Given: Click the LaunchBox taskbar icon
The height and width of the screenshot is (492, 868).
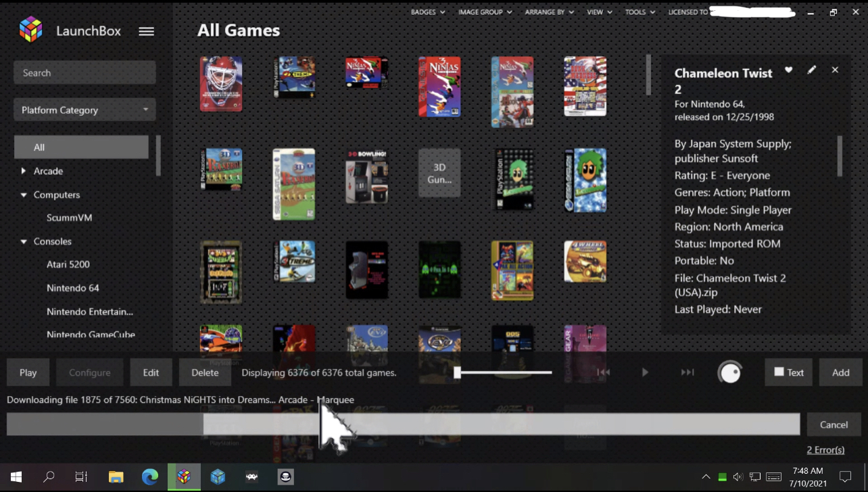Looking at the screenshot, I should 184,477.
